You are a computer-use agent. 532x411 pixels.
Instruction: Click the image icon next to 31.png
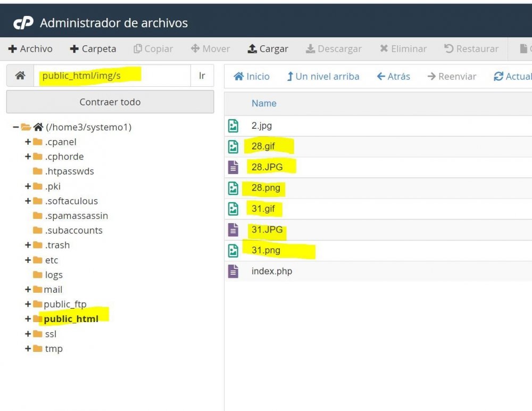pos(233,250)
